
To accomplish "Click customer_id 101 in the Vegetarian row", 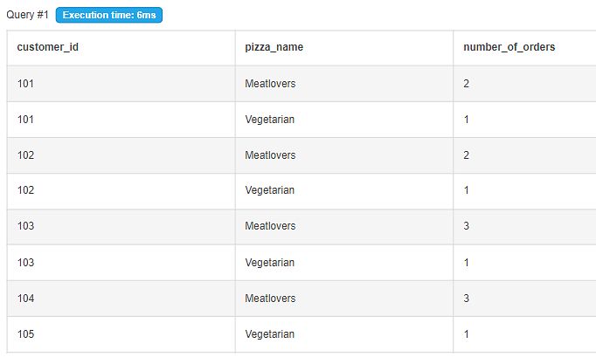I will click(25, 120).
